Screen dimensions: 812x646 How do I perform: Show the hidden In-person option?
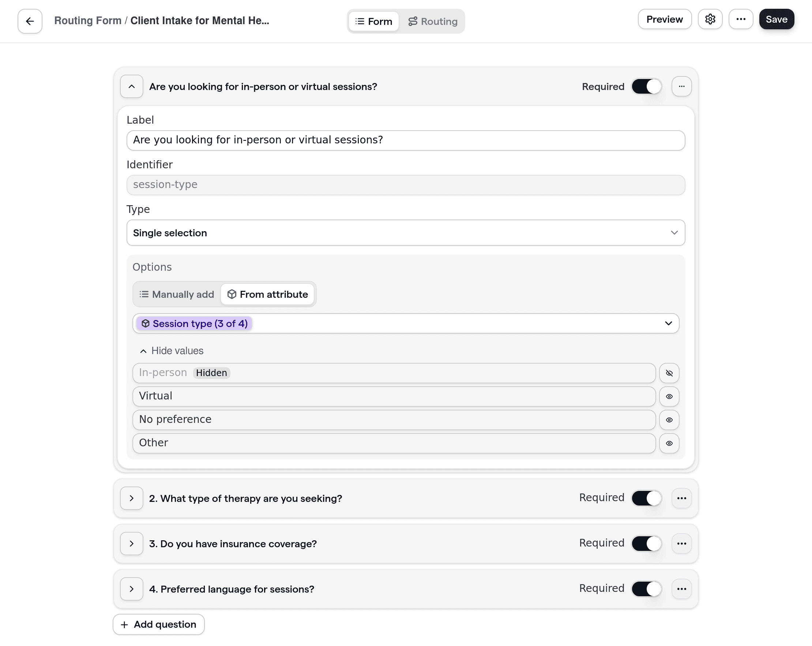click(669, 373)
